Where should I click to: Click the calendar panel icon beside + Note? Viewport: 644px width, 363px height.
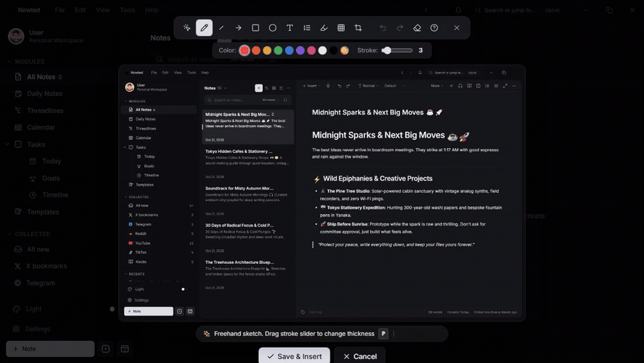(125, 348)
